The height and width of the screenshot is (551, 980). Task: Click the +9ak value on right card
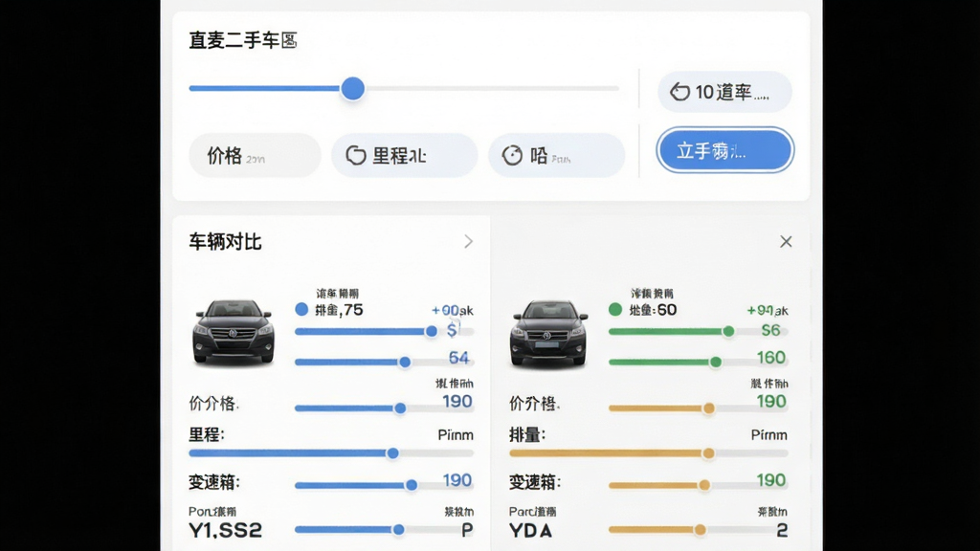pos(768,311)
